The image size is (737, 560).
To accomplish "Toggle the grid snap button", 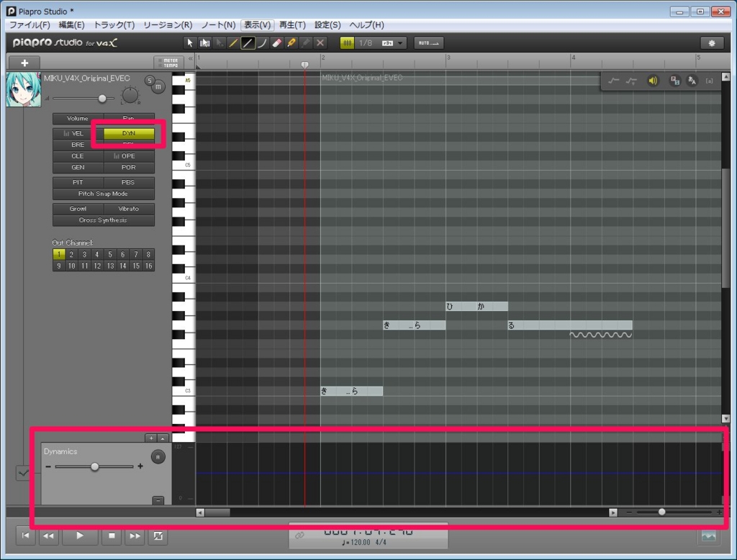I will coord(348,43).
